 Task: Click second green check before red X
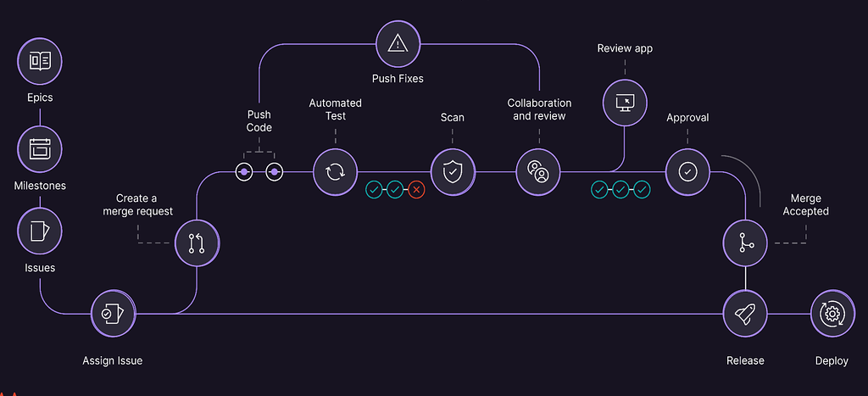tap(395, 190)
